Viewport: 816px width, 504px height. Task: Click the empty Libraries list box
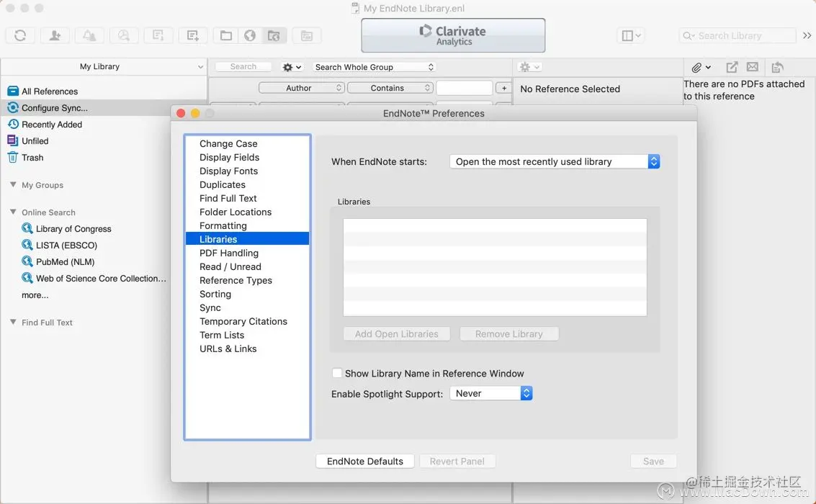(495, 267)
